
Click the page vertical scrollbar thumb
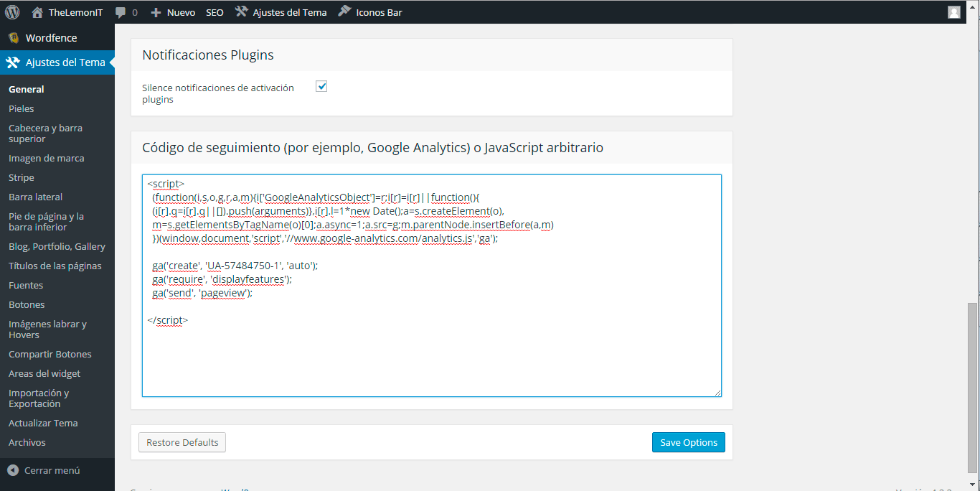tap(972, 388)
